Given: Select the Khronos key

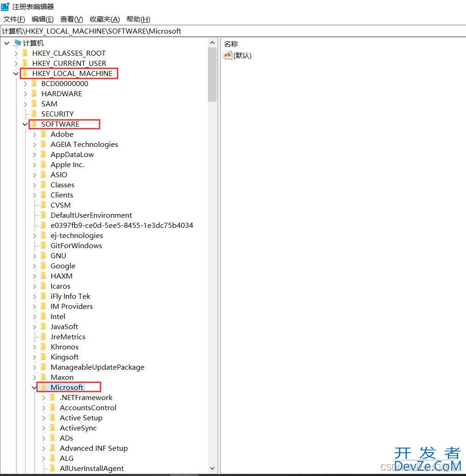Looking at the screenshot, I should (x=64, y=347).
